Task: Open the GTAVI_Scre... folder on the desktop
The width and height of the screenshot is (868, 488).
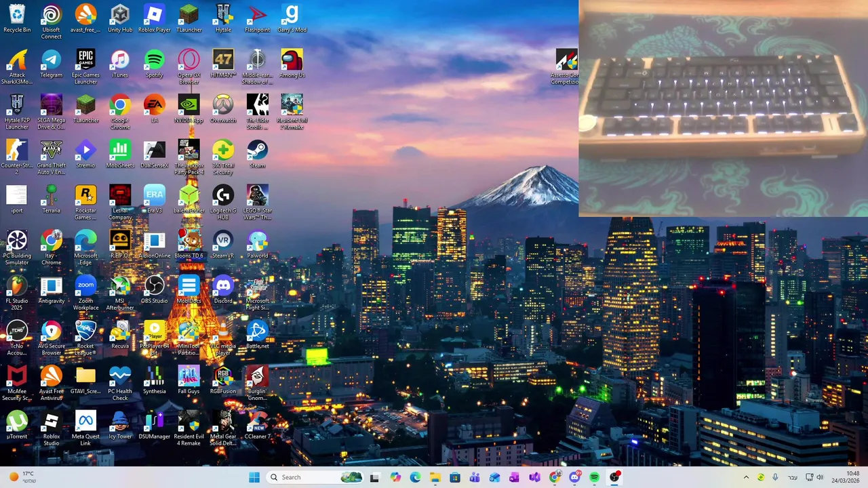Action: pos(85,380)
